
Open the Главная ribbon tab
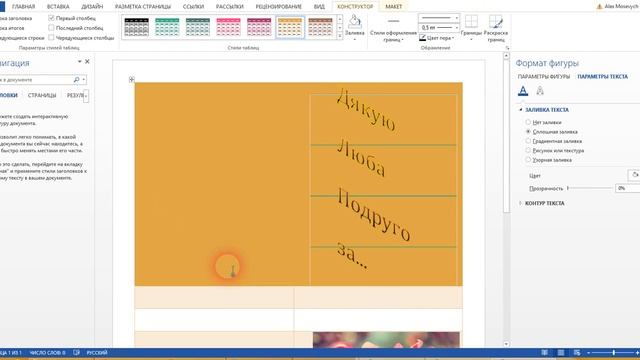(23, 7)
